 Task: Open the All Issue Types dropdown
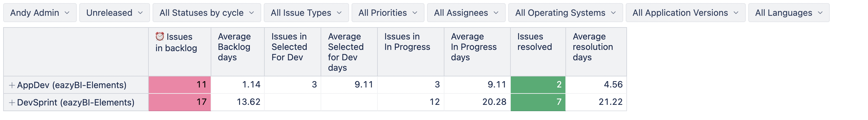click(x=306, y=13)
